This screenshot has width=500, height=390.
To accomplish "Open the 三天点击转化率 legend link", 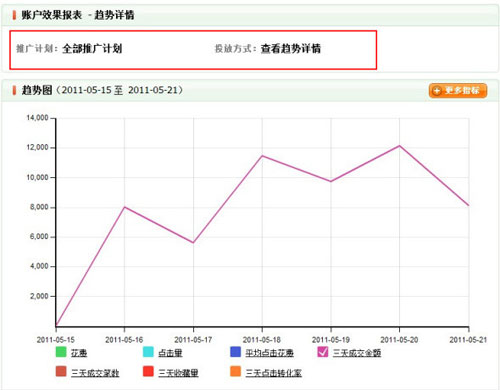I will 274,373.
